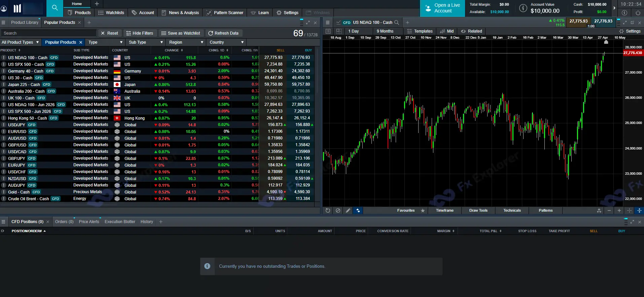
Task: Open the Products menu
Action: pyautogui.click(x=79, y=13)
